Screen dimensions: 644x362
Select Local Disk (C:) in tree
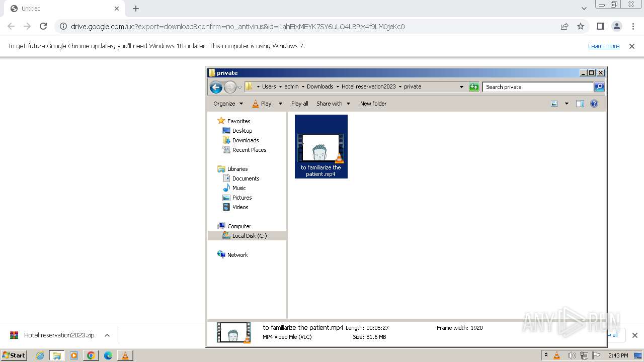(247, 236)
